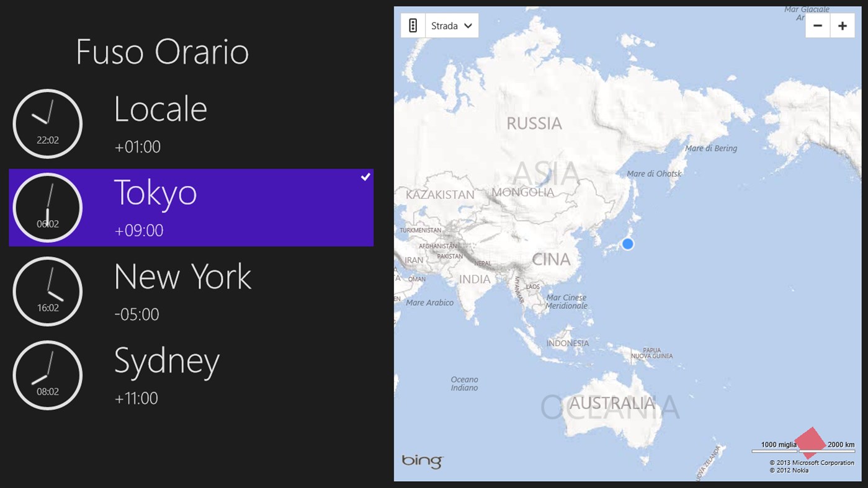Click the Bing logo on the map
This screenshot has width=868, height=488.
coord(423,461)
